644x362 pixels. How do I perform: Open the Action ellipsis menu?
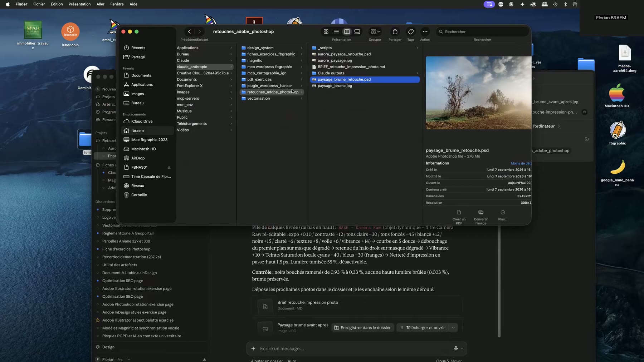(425, 31)
